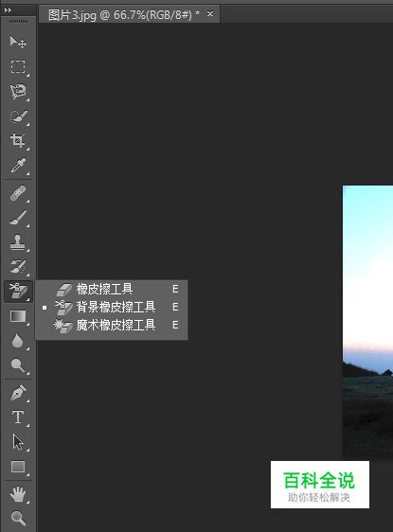Select the Horizontal Type tool
This screenshot has width=393, height=532.
click(x=18, y=417)
